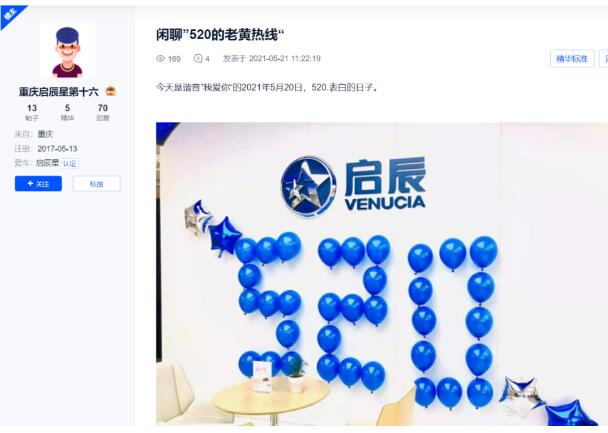608x433 pixels.
Task: Click the 重庆 location text
Action: click(45, 134)
